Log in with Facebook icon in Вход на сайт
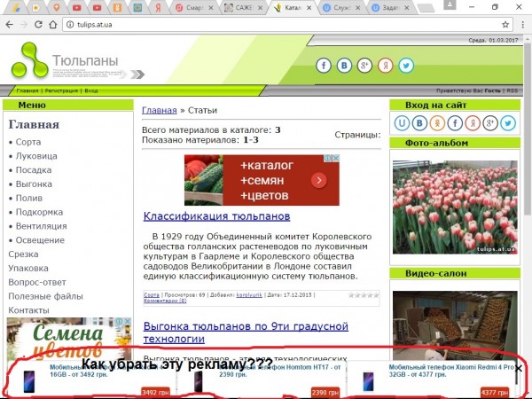Viewport: 532px width, 399px height. [455, 123]
